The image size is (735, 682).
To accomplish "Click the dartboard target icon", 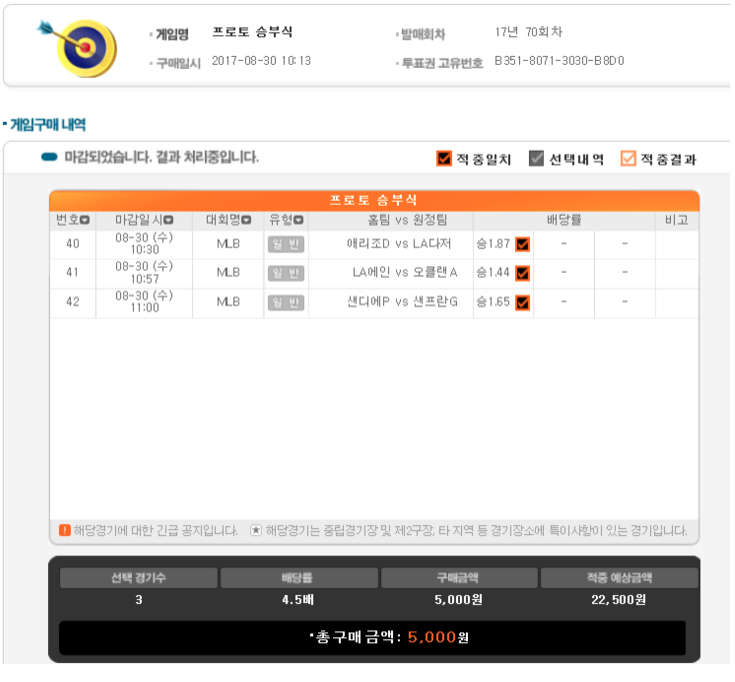I will (x=79, y=48).
